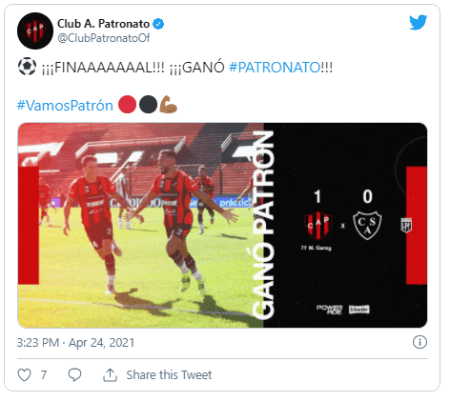Click the like count number 7
The image size is (450, 402).
tap(44, 375)
